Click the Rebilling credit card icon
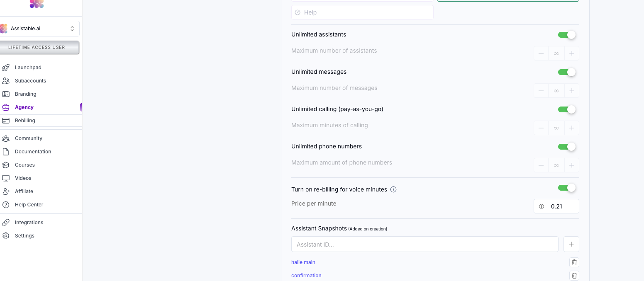The image size is (644, 281). (6, 121)
